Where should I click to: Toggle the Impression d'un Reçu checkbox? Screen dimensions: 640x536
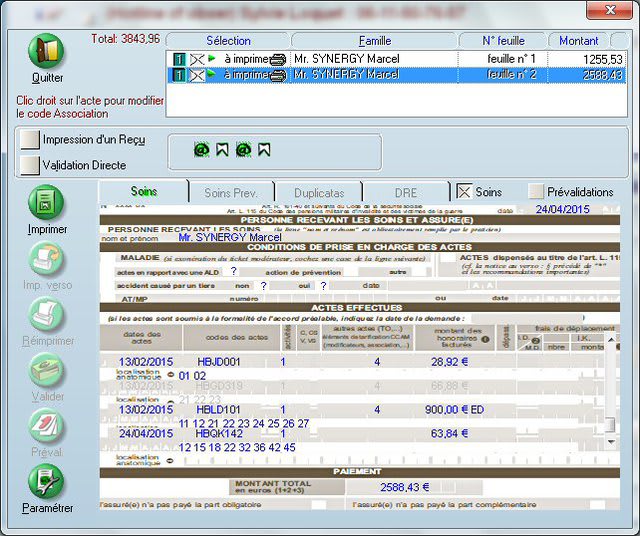point(29,140)
